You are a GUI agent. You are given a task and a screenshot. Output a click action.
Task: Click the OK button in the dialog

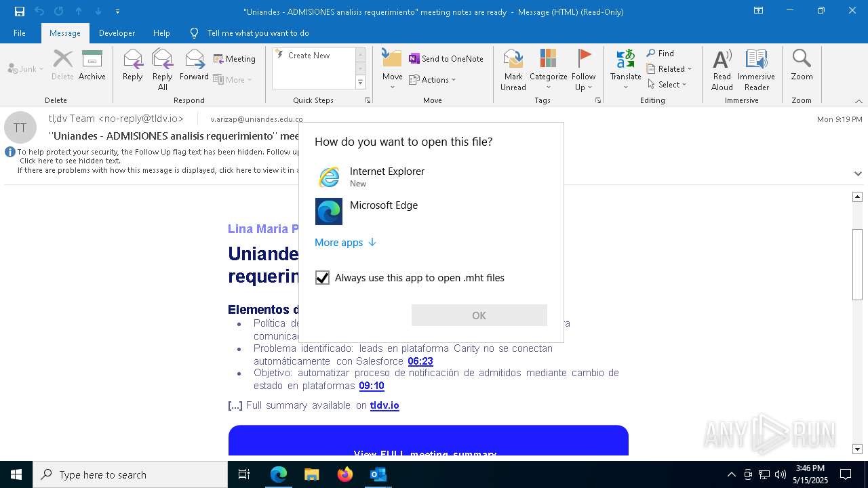coord(479,315)
